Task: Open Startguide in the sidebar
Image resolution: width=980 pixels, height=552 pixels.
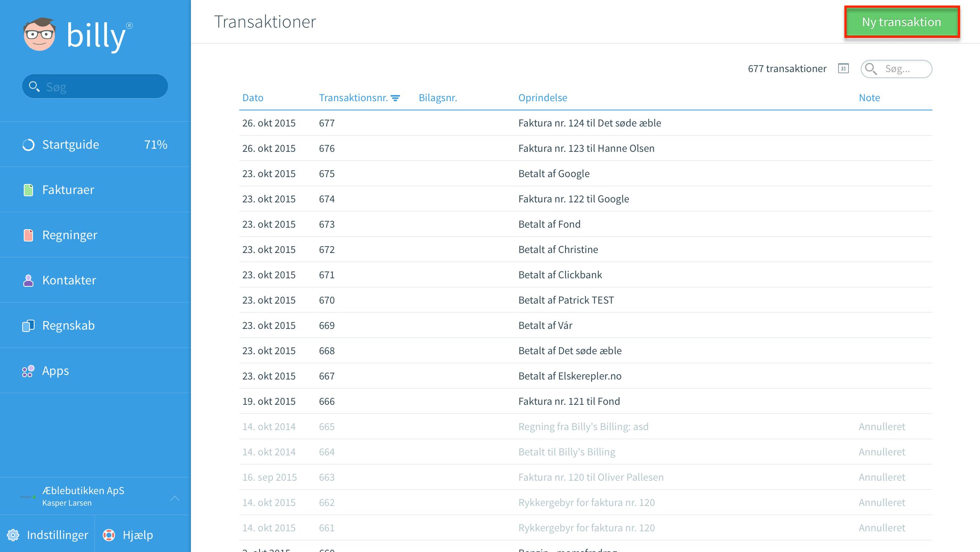Action: (95, 145)
